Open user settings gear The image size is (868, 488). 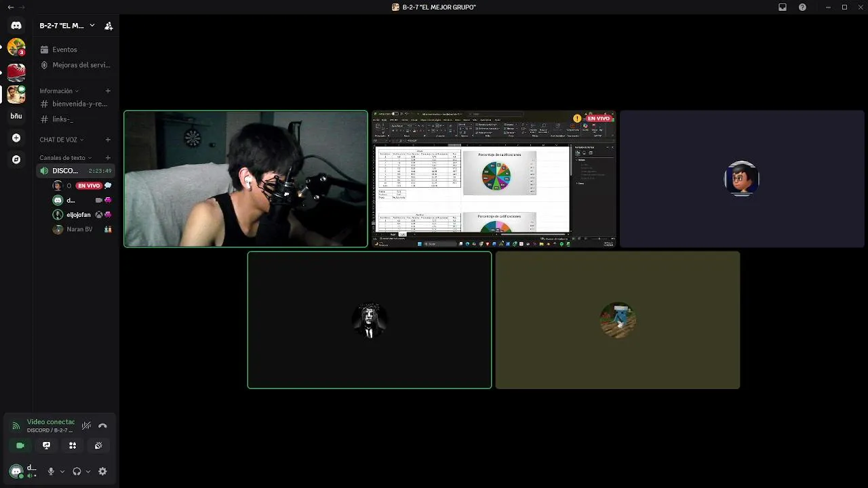[x=102, y=471]
